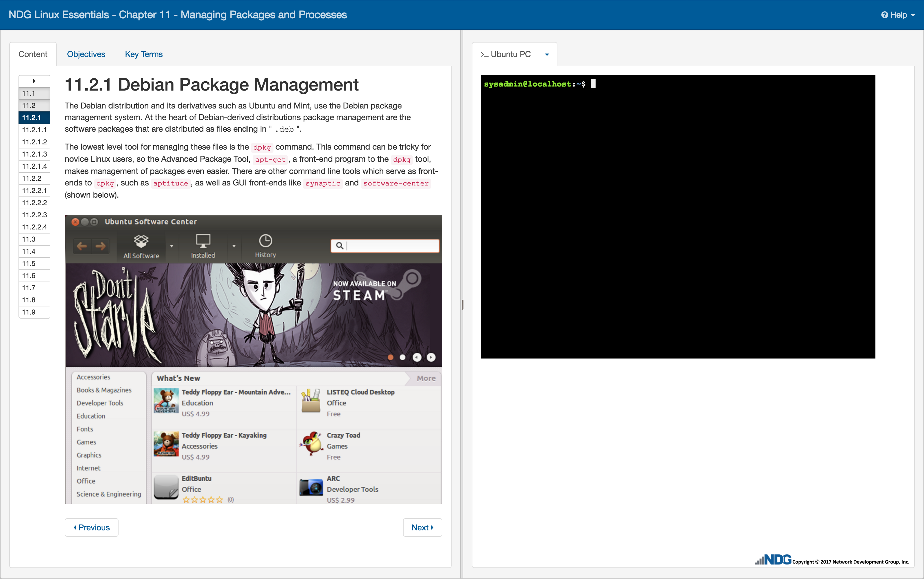Expand the All Software dropdown arrow

coord(171,246)
